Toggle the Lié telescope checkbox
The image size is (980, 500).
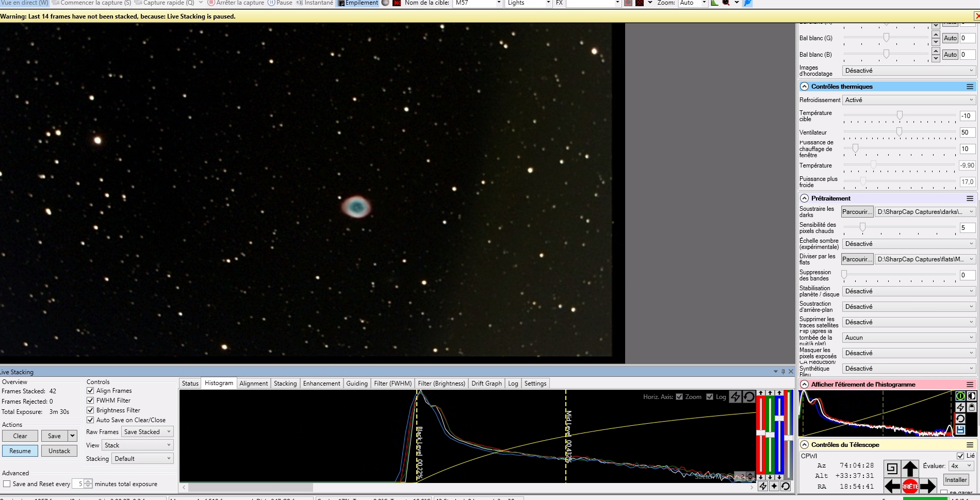coord(960,456)
